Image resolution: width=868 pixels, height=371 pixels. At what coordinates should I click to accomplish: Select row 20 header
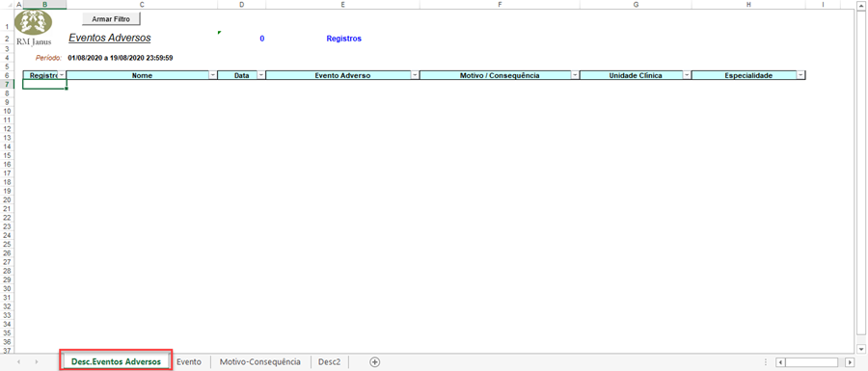(x=7, y=199)
